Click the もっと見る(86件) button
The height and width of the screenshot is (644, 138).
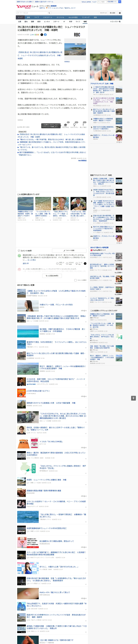click(x=52, y=276)
